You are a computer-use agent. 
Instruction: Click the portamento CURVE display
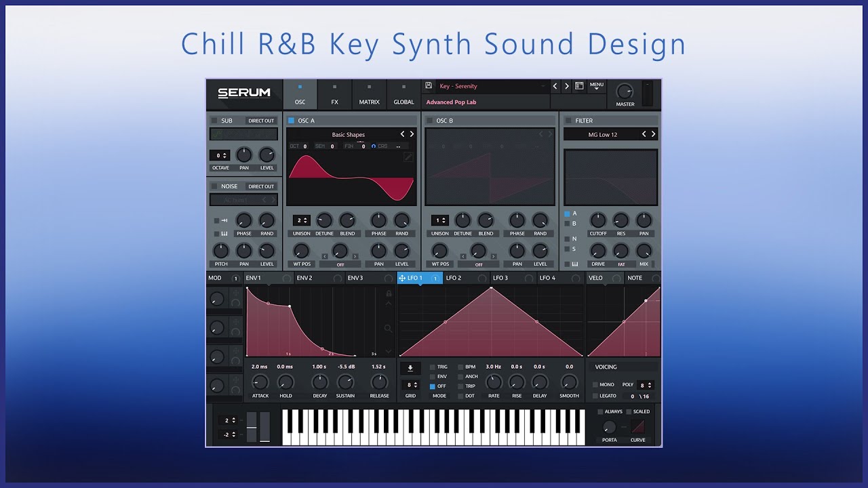tap(638, 427)
